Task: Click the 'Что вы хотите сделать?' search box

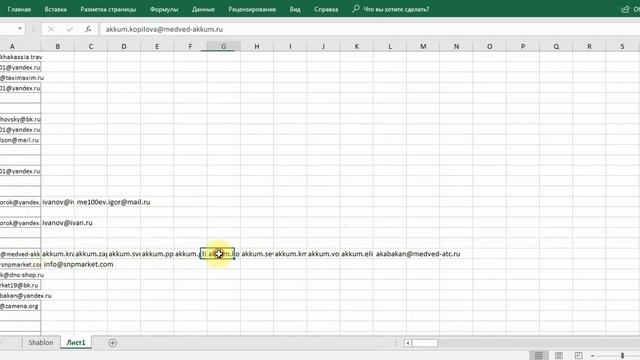Action: click(396, 9)
